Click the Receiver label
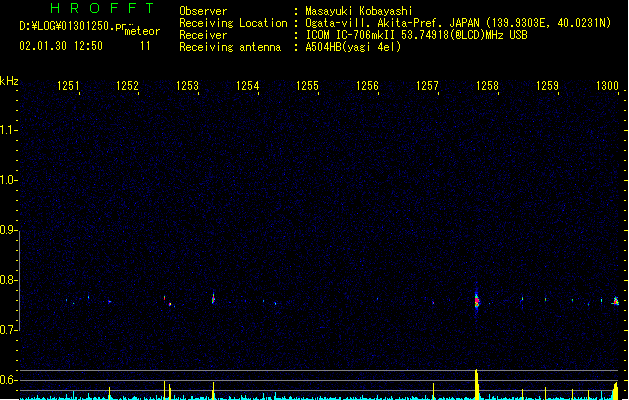This screenshot has height=400, width=629. [x=203, y=35]
